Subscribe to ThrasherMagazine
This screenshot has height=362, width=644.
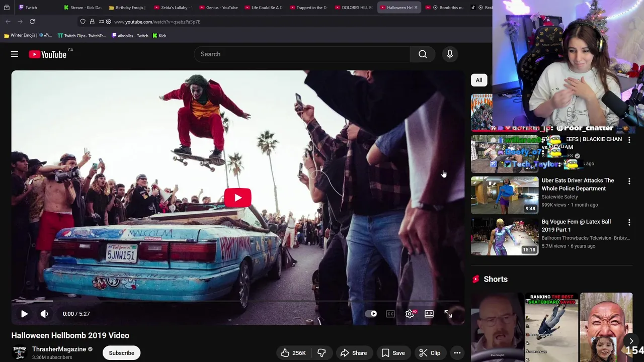pyautogui.click(x=122, y=353)
